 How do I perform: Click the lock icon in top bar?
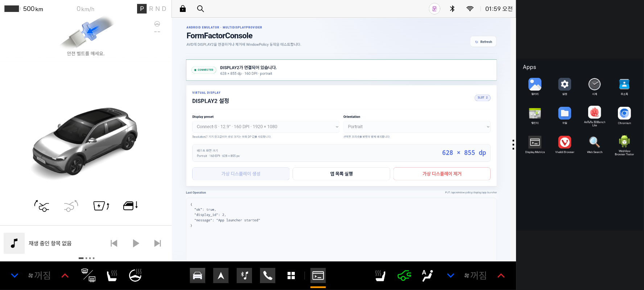pyautogui.click(x=183, y=9)
